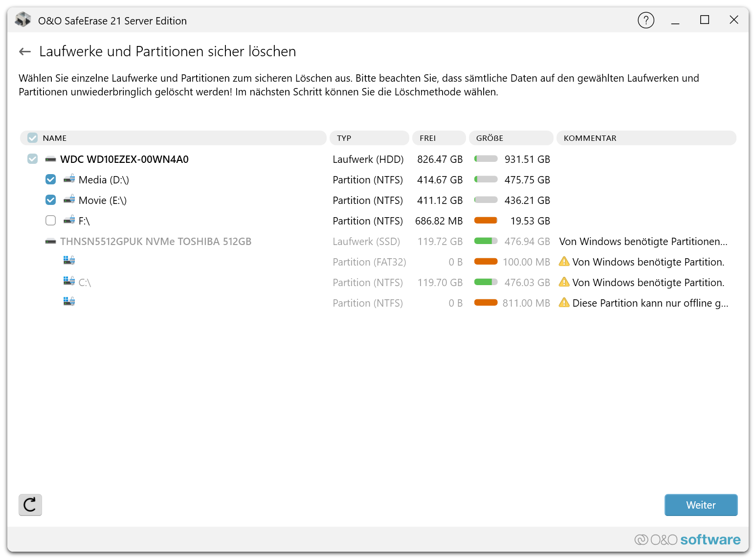Click the 'Laufwerk (SSD)' type cell

coord(366,242)
